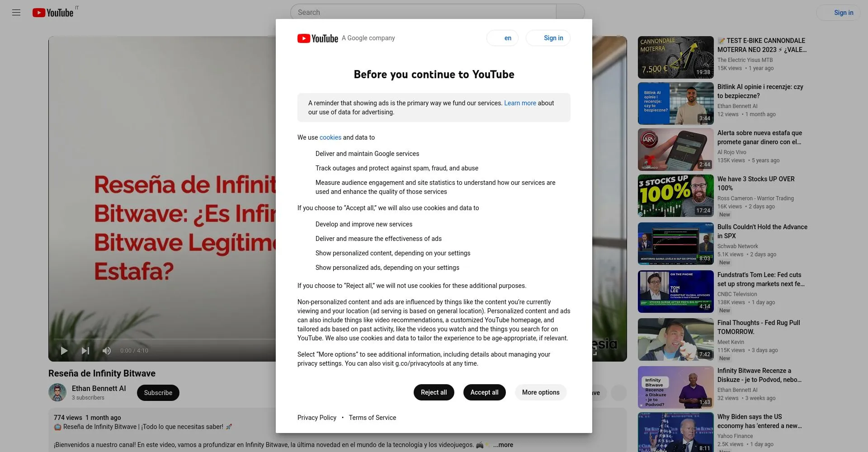Screen dimensions: 868x452
Task: Open Why Biden says US economy thumbnail
Action: 675,432
